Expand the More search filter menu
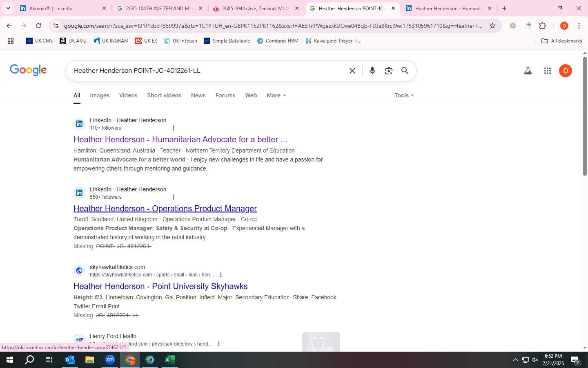 [x=276, y=95]
